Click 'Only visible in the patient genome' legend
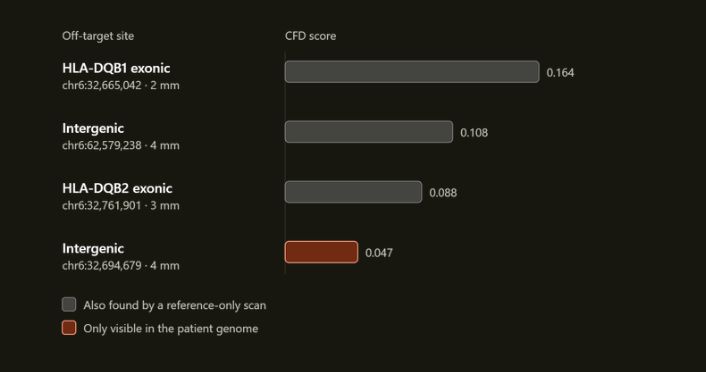The width and height of the screenshot is (706, 372). click(171, 329)
